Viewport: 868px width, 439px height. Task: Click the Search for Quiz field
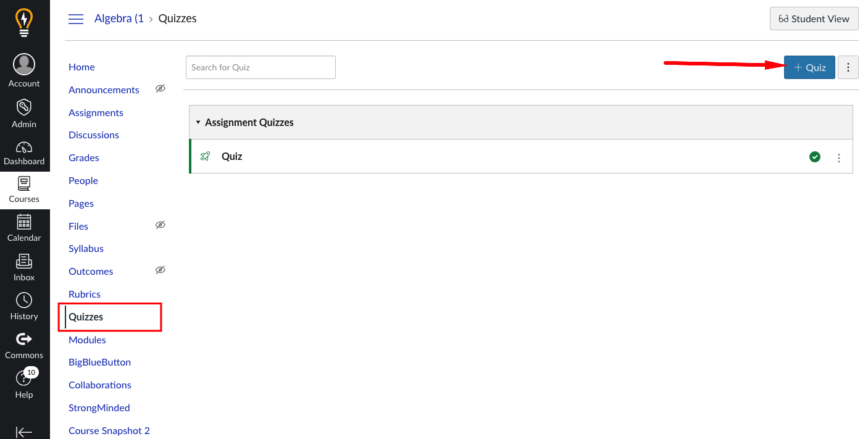[261, 67]
